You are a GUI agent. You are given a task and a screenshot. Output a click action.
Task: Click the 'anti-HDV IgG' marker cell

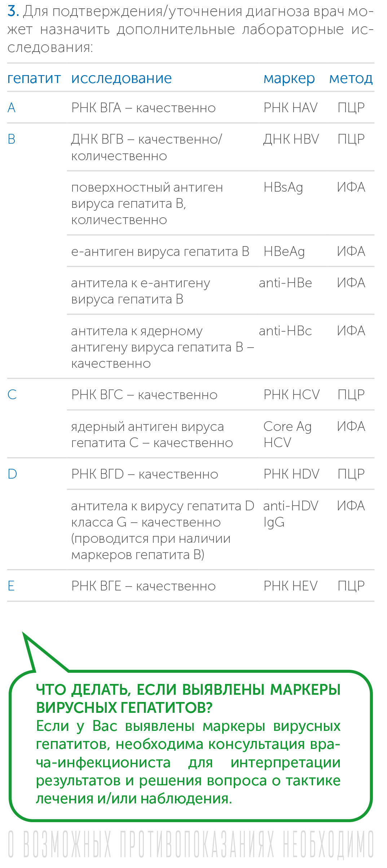click(291, 514)
